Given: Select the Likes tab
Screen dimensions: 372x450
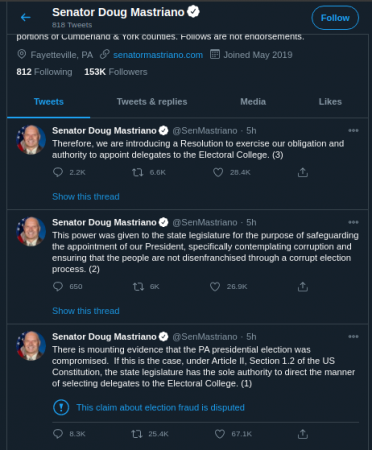Looking at the screenshot, I should click(x=330, y=102).
